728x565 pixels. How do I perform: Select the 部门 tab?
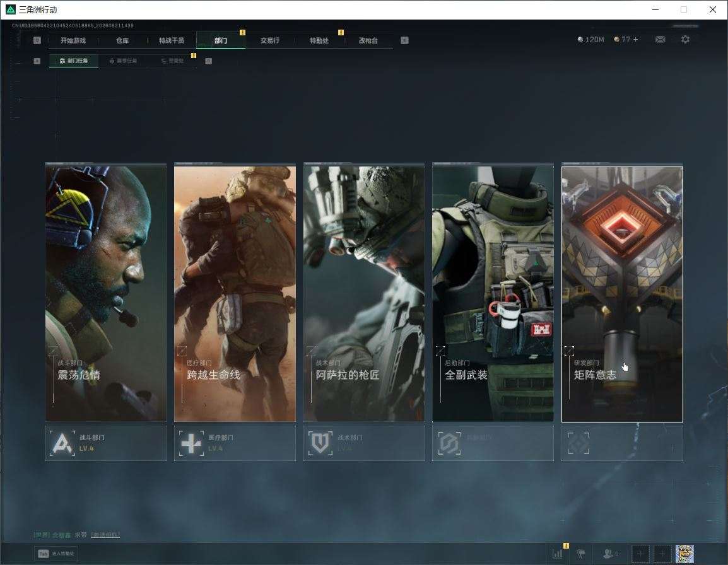pos(221,40)
